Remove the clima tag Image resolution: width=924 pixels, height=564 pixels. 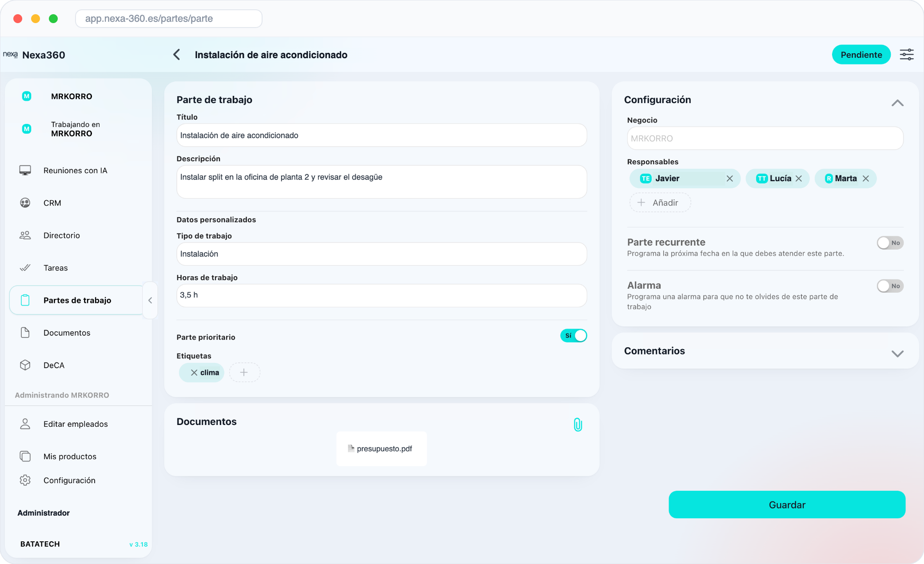click(194, 373)
